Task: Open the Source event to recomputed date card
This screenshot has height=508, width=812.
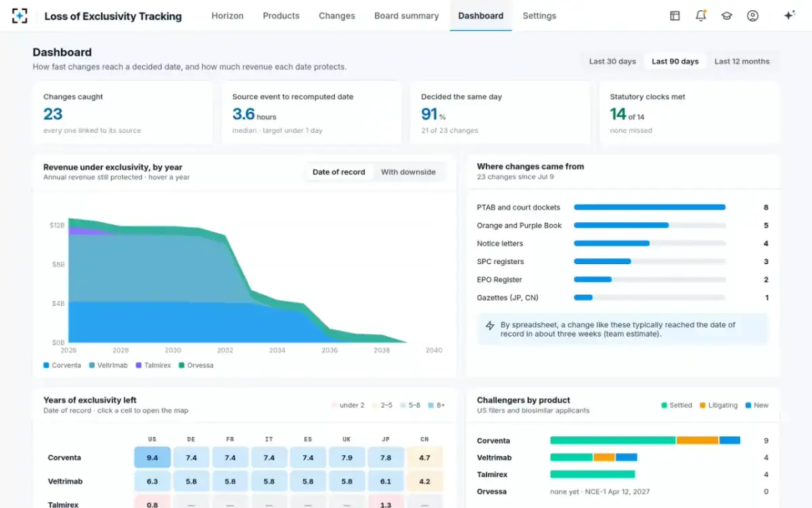Action: pyautogui.click(x=311, y=113)
